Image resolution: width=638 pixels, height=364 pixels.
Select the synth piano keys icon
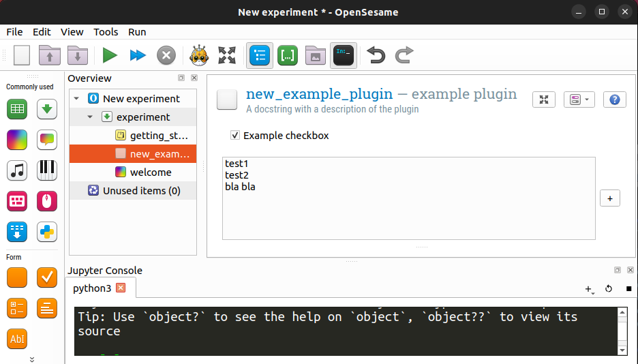47,170
